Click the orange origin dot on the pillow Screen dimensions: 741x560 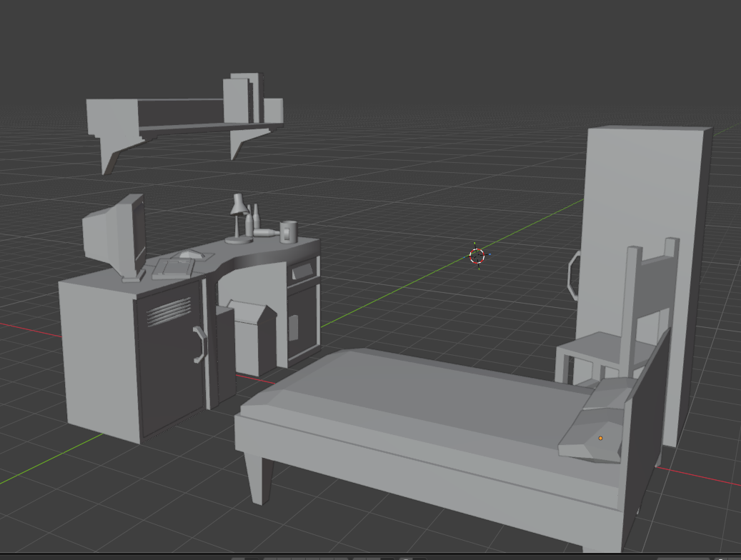601,438
